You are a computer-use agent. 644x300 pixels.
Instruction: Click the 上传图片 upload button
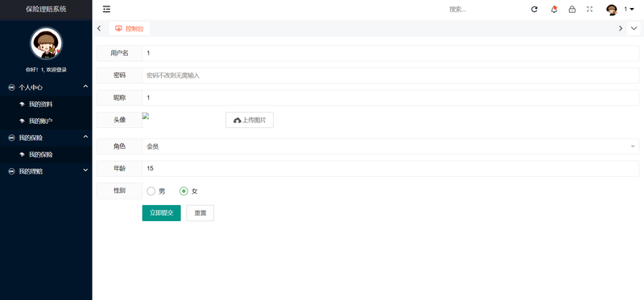tap(250, 120)
